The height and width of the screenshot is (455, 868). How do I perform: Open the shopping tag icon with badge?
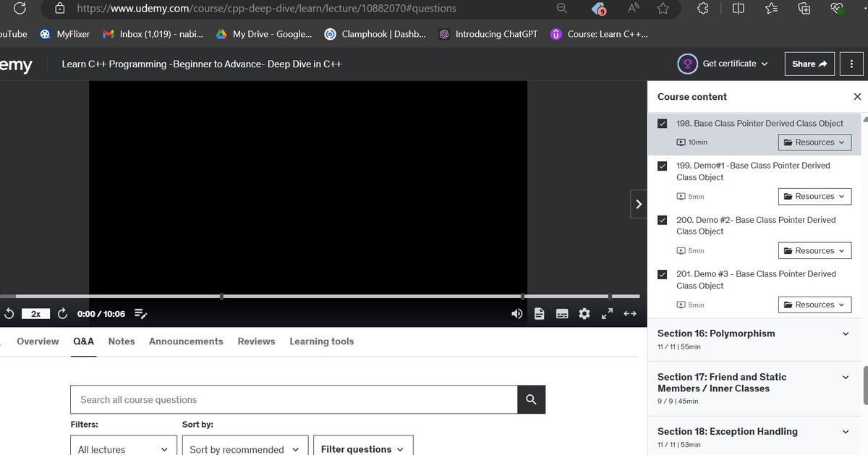[x=599, y=9]
